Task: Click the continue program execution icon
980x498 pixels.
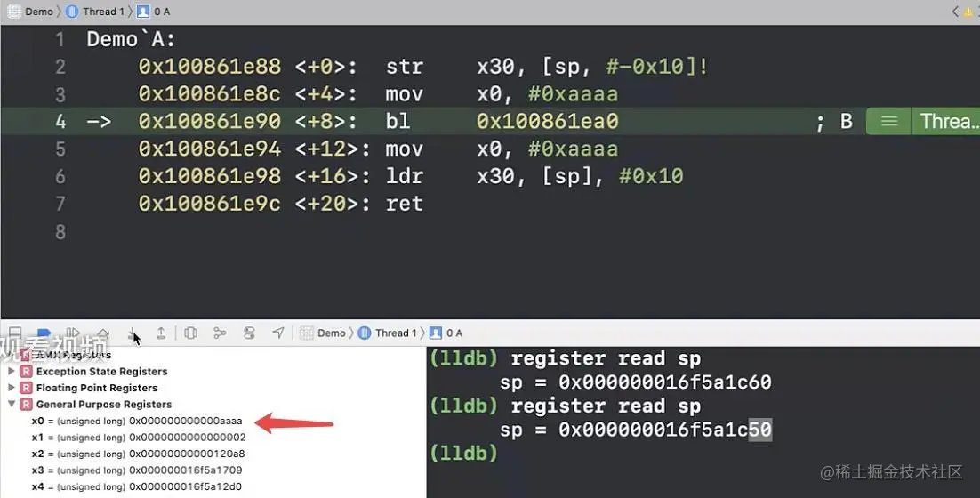Action: pos(73,333)
